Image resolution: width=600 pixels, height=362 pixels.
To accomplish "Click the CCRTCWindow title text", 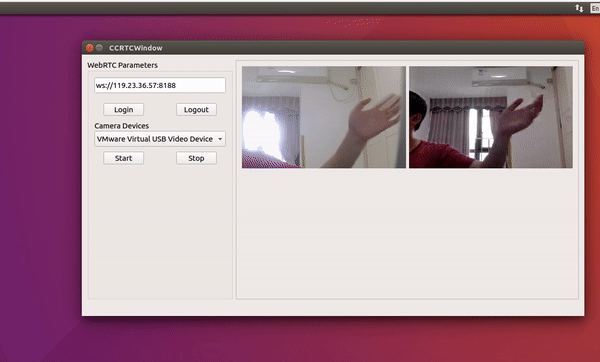I will (x=136, y=48).
